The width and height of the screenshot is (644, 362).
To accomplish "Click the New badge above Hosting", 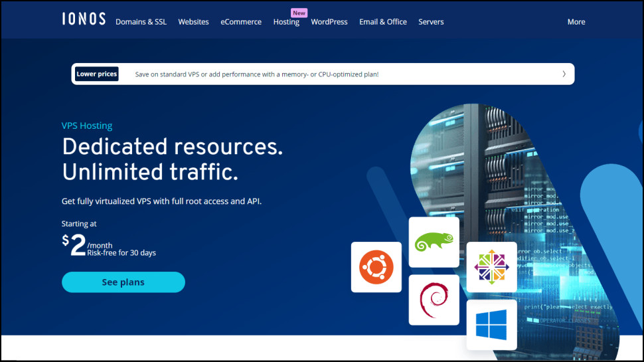I will point(299,13).
